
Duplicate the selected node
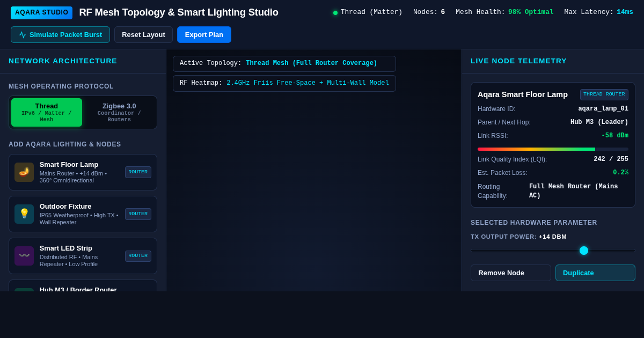[x=595, y=273]
